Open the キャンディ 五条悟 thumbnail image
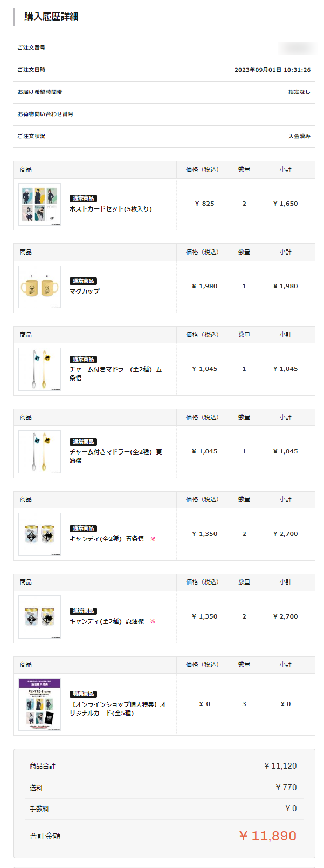Image resolution: width=324 pixels, height=868 pixels. coord(39,534)
